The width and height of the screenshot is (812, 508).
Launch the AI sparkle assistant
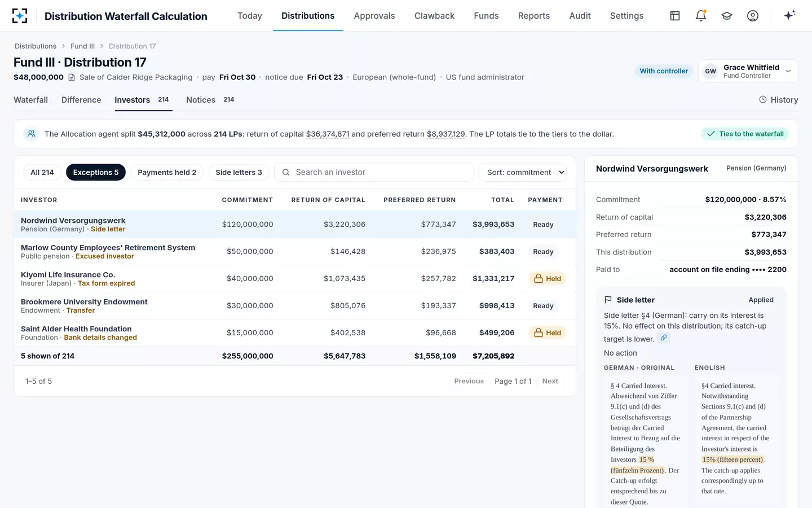(789, 15)
